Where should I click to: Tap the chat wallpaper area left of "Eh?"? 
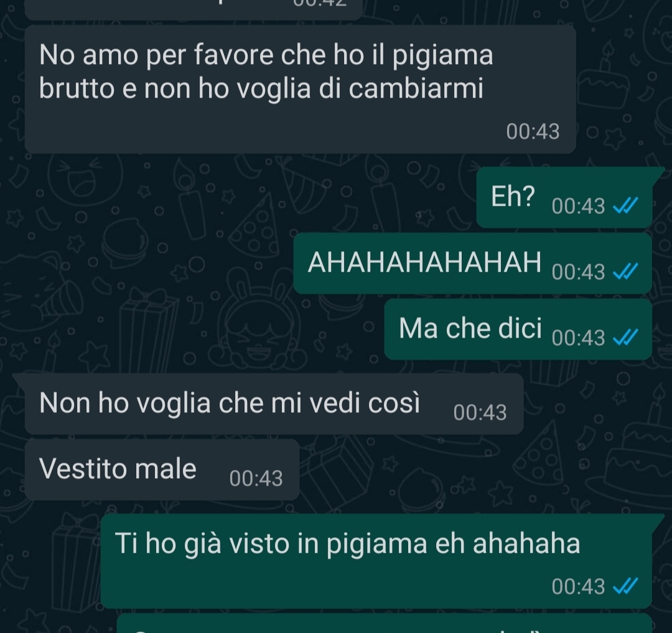(x=240, y=198)
